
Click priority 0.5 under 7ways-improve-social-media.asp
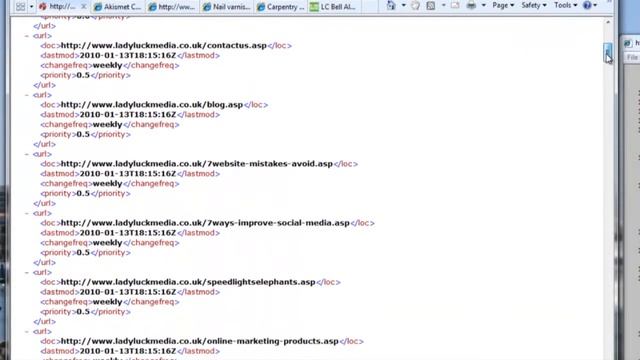(x=83, y=253)
